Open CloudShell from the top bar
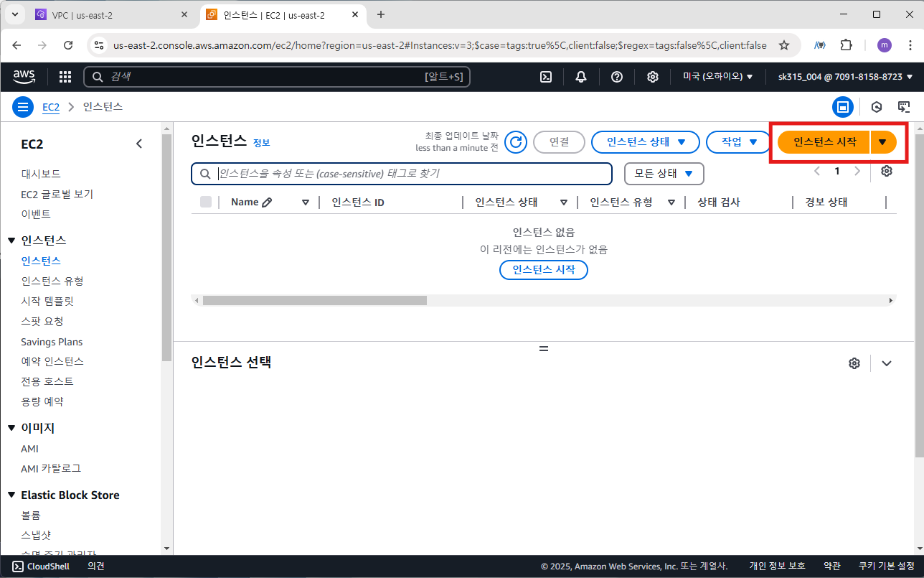This screenshot has height=578, width=924. 545,77
